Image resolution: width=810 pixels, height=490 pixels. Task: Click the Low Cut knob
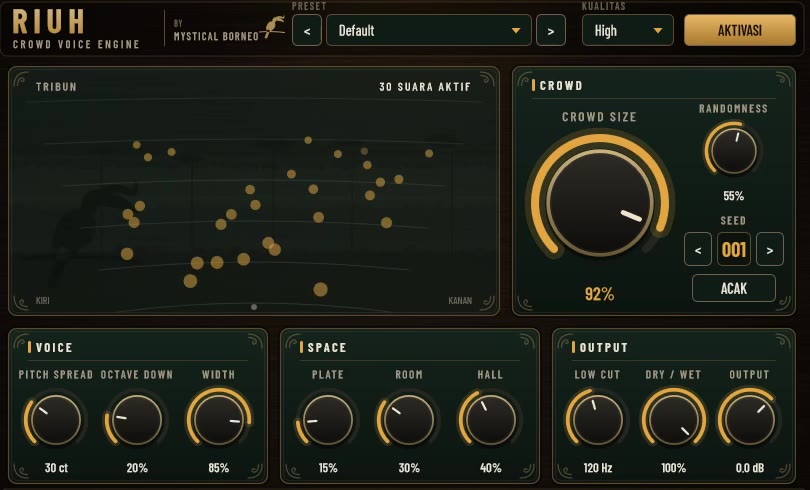tap(598, 420)
